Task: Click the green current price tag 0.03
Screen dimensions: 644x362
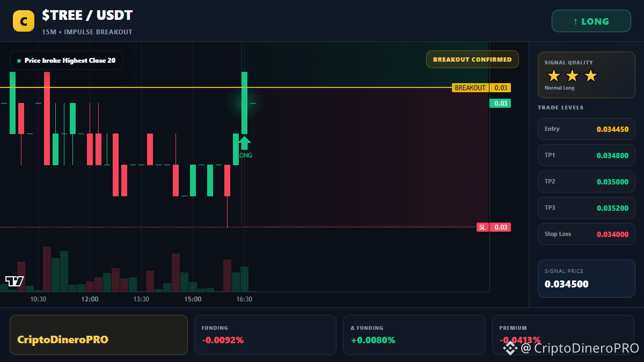Action: click(x=500, y=104)
